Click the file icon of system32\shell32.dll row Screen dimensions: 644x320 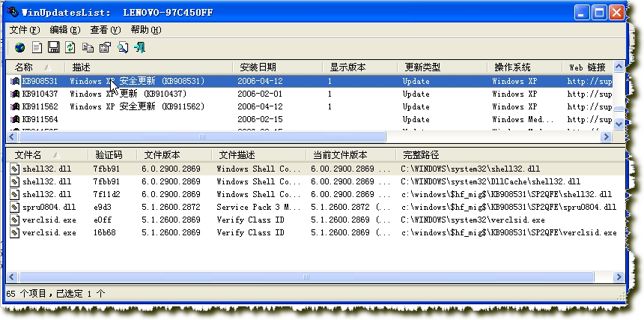pyautogui.click(x=15, y=169)
